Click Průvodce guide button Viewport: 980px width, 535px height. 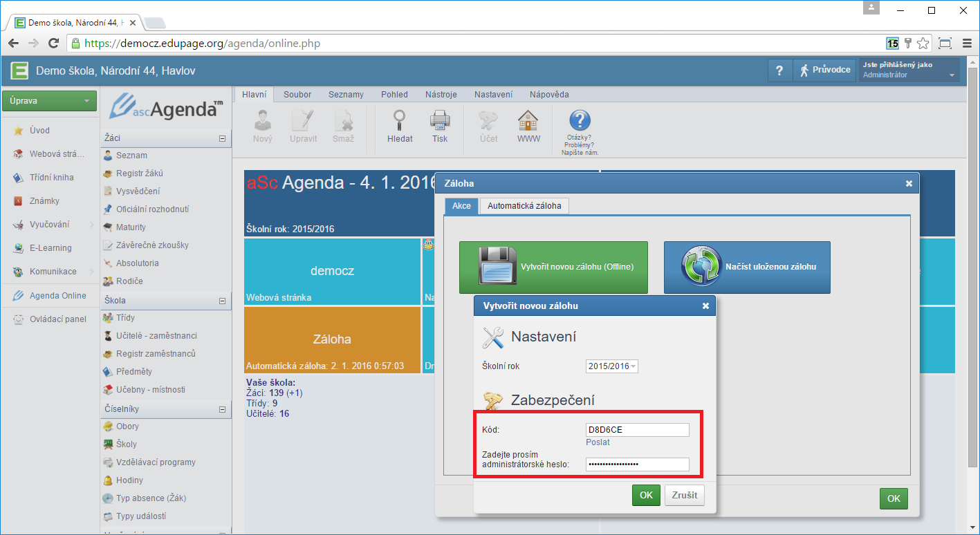click(x=824, y=71)
